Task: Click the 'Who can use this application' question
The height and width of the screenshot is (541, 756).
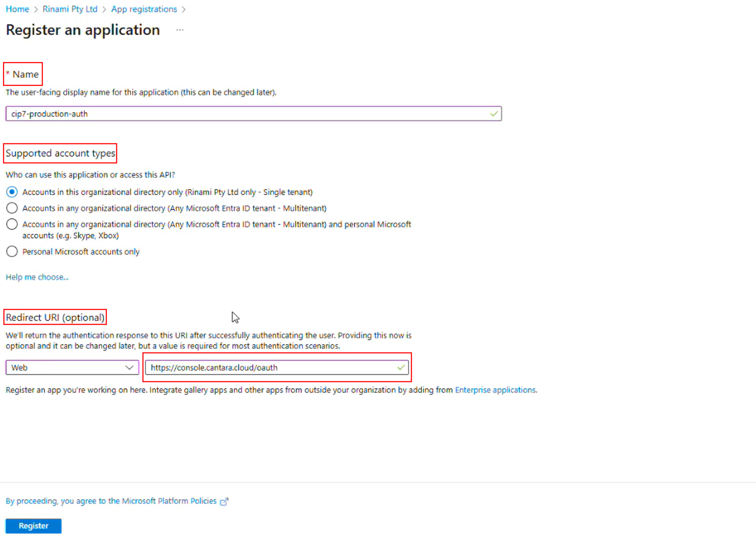Action: (90, 175)
